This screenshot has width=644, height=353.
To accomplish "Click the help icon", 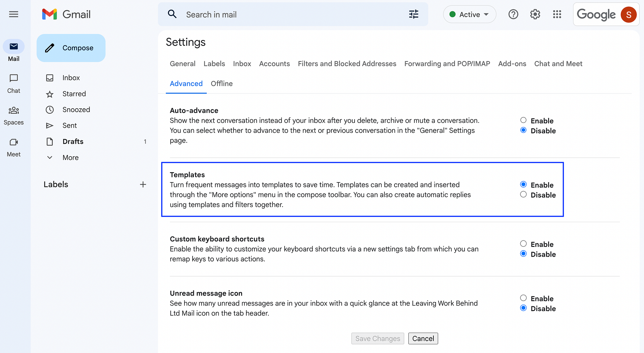I will coord(513,15).
